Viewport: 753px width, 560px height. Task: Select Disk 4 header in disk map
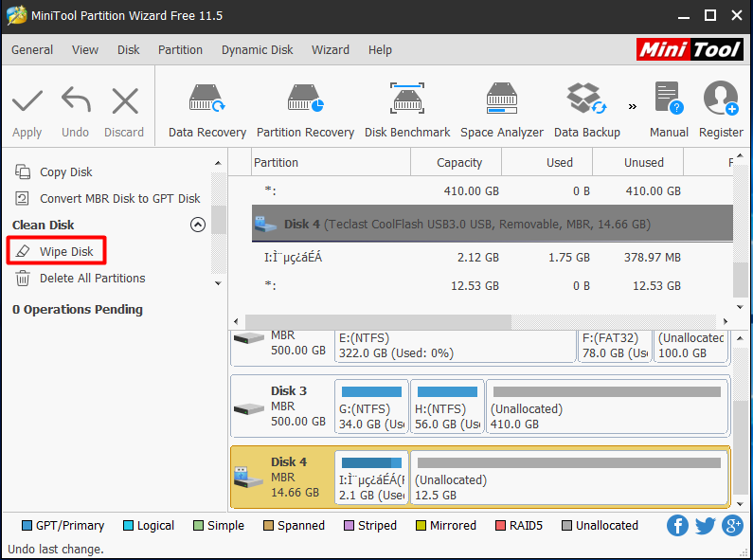(281, 478)
